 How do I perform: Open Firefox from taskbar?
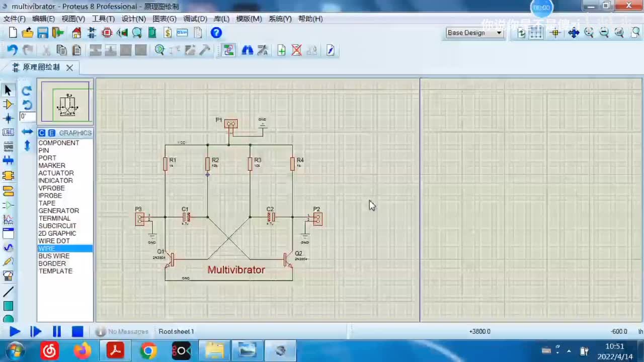point(83,350)
